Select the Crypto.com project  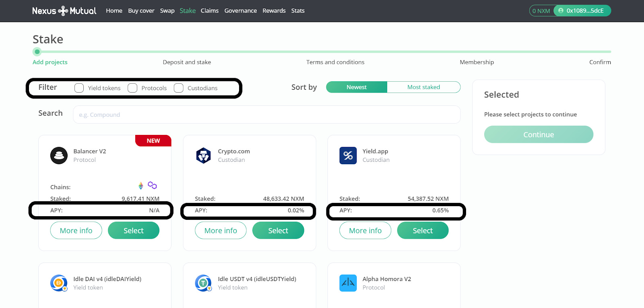(x=278, y=230)
